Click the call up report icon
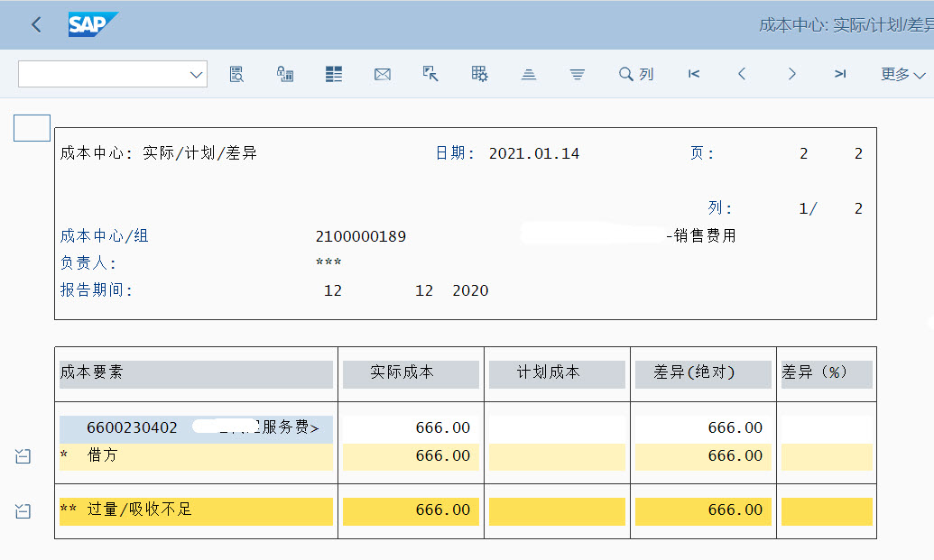 coord(285,74)
